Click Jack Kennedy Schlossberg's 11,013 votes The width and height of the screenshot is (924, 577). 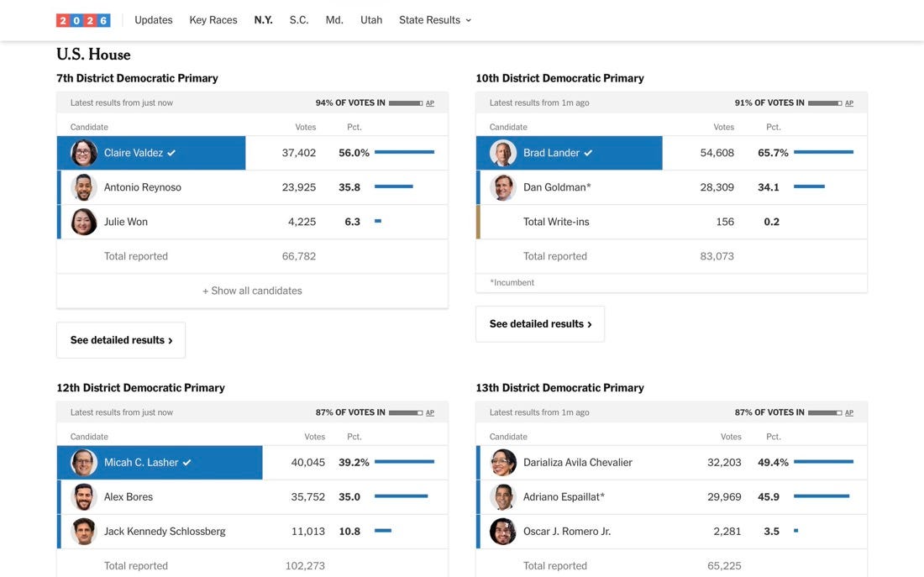click(308, 532)
